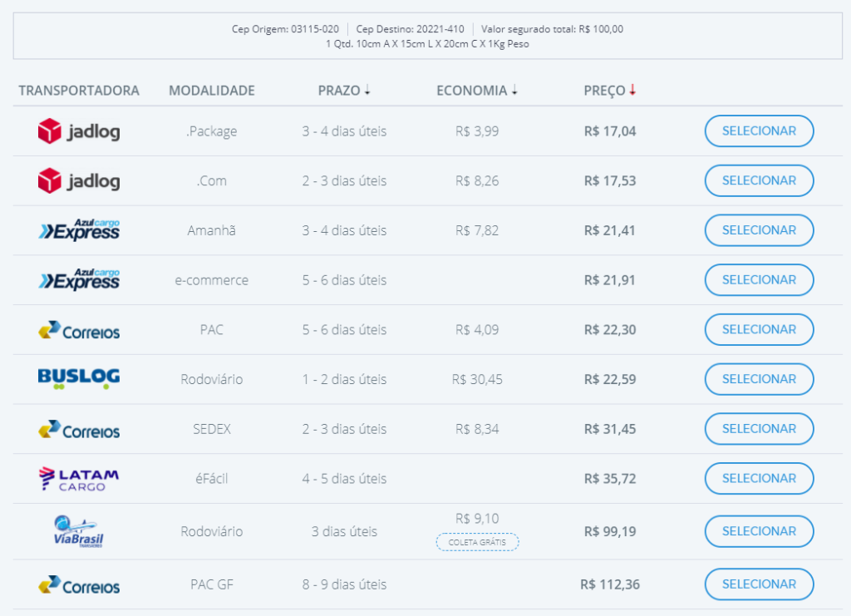Click the Coleta Grátis badge
Viewport: 851px width, 616px height.
tap(477, 543)
